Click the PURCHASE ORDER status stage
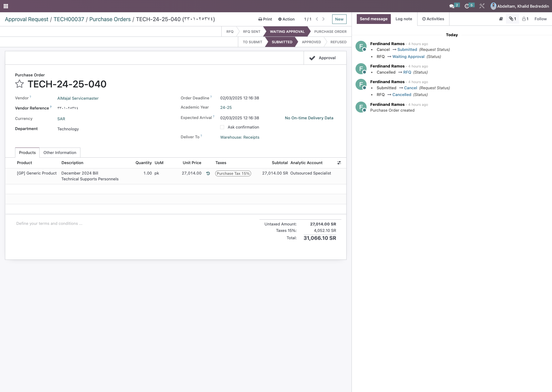Image resolution: width=552 pixels, height=392 pixels. click(330, 32)
